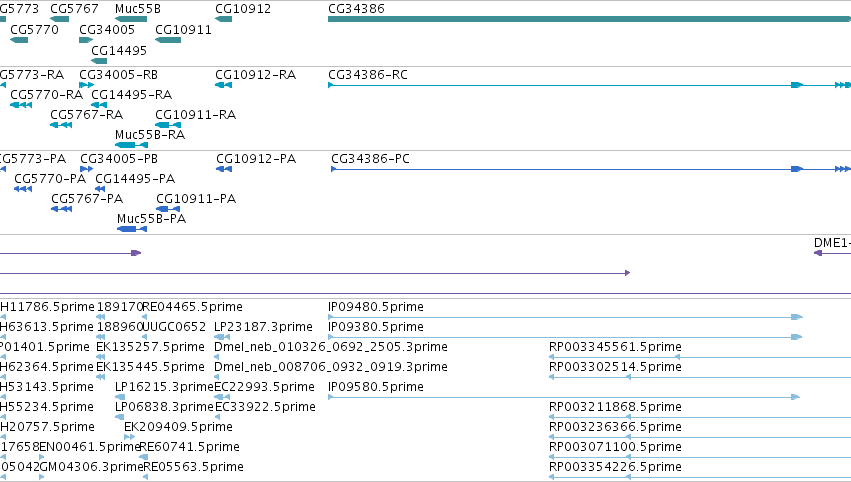Select the CG5770-RA transcript arrows
851x482 pixels.
tap(21, 105)
